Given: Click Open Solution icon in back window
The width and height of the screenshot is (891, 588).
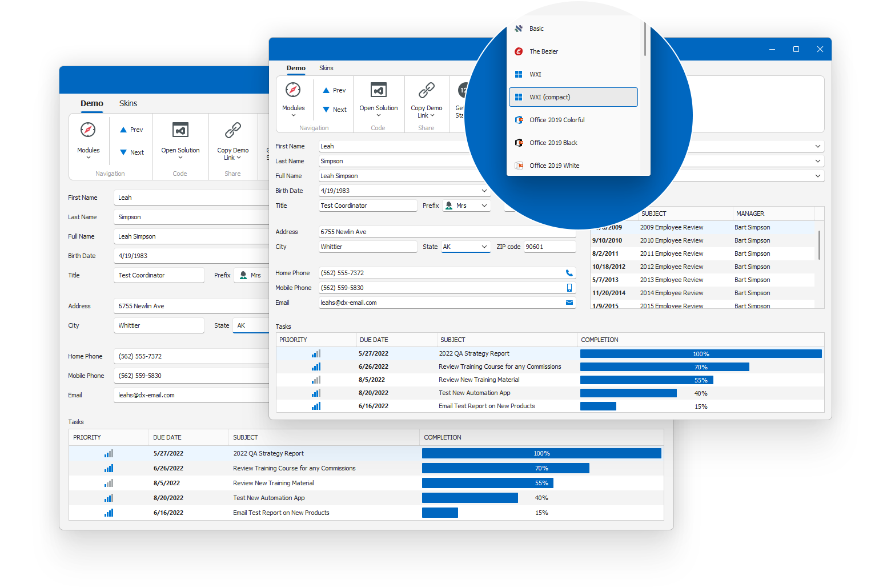Looking at the screenshot, I should tap(180, 130).
